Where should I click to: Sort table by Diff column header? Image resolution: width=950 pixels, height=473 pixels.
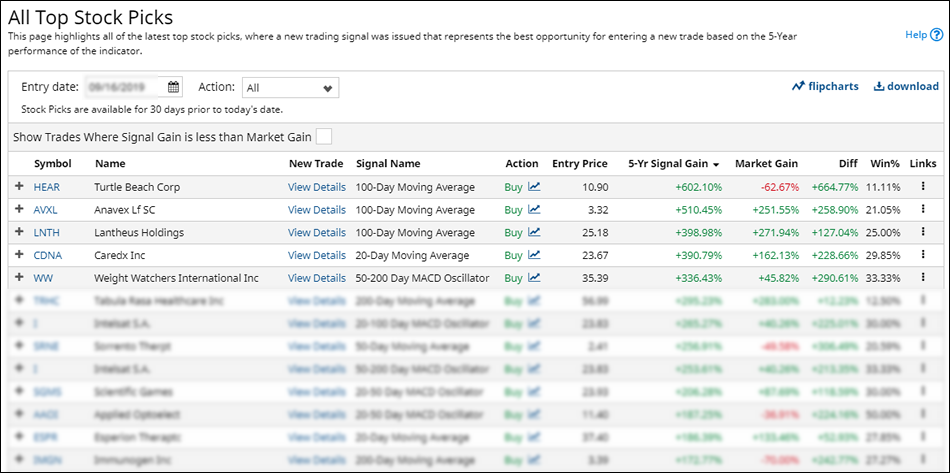coord(849,164)
